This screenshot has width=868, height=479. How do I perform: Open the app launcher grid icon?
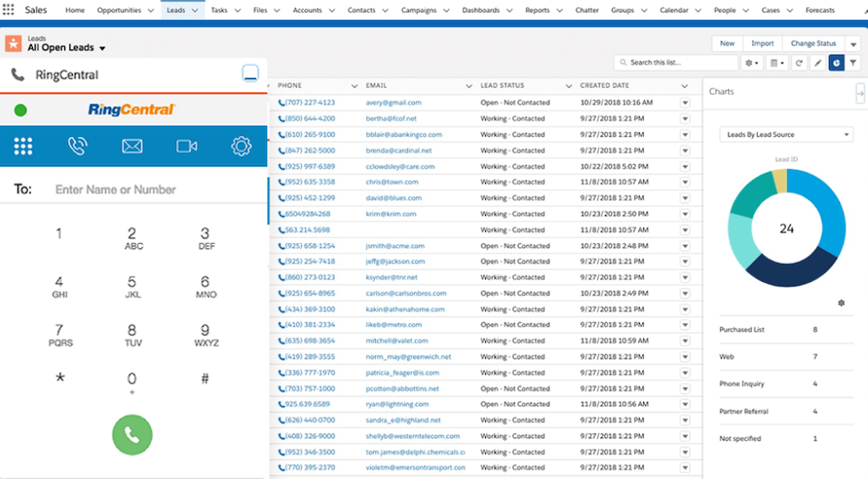pos(9,10)
